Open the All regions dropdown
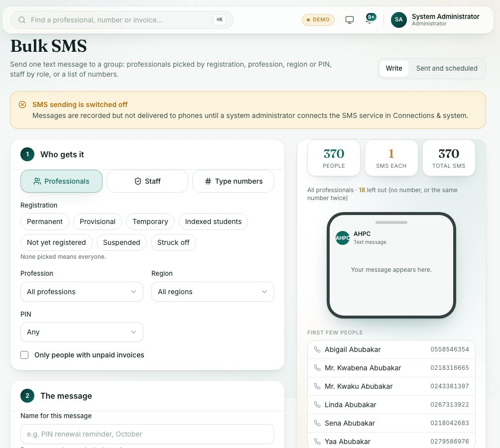 point(213,292)
